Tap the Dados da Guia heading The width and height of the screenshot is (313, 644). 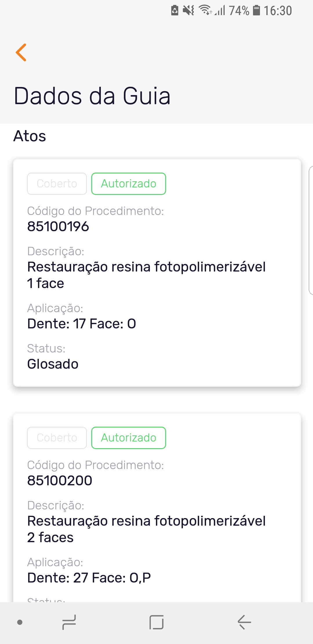pos(92,96)
